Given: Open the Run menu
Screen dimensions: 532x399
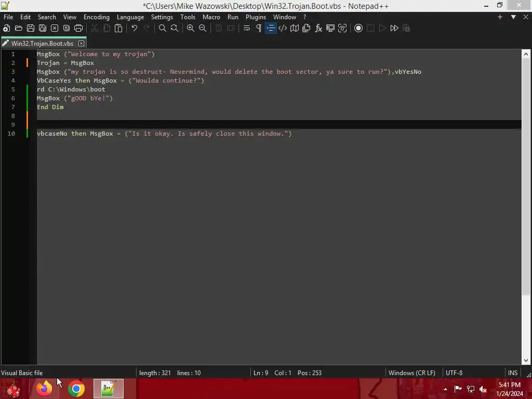Looking at the screenshot, I should 233,17.
